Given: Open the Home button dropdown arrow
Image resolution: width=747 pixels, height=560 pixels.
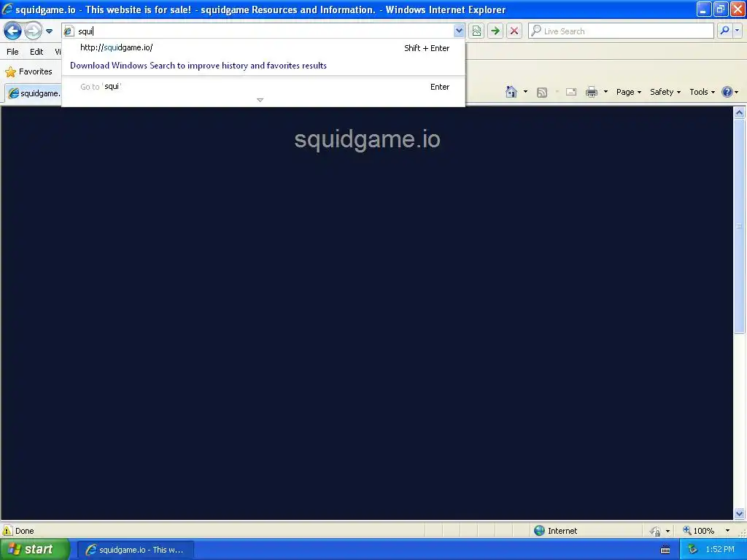Looking at the screenshot, I should pos(525,92).
